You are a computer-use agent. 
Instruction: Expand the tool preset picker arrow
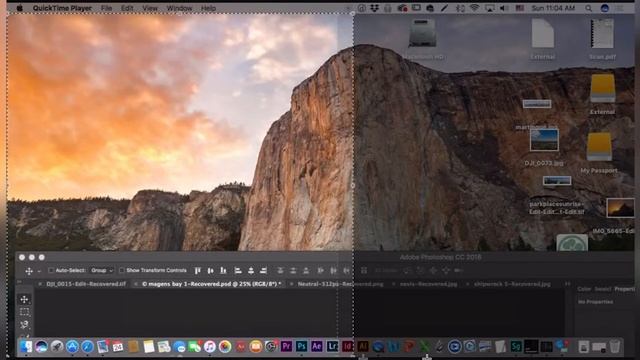tap(39, 271)
